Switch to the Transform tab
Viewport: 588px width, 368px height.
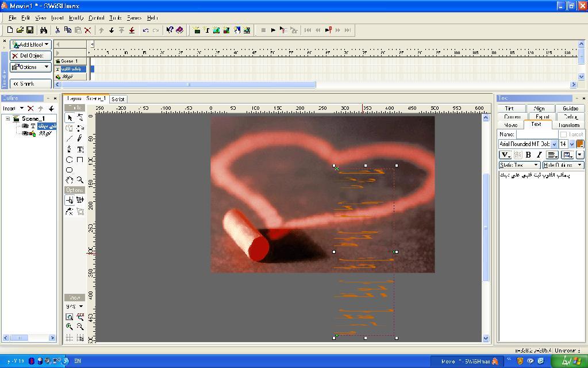point(568,125)
